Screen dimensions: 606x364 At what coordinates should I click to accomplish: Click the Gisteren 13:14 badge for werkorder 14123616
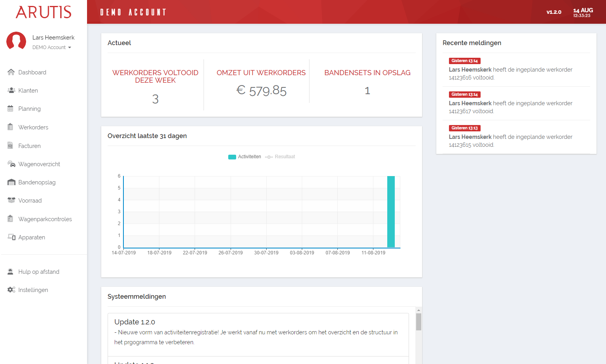(465, 61)
